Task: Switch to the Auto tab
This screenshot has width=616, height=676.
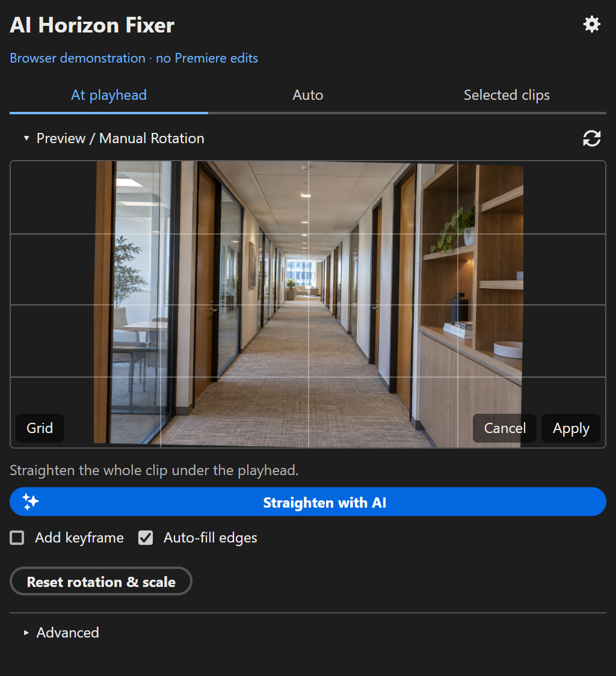Action: click(x=307, y=95)
